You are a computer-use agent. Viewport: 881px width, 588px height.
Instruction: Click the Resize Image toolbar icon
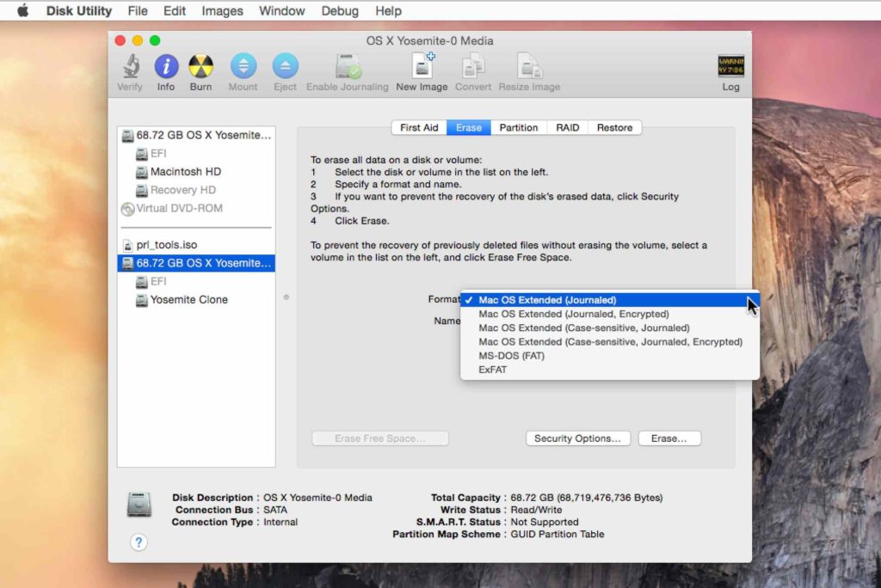(x=529, y=66)
